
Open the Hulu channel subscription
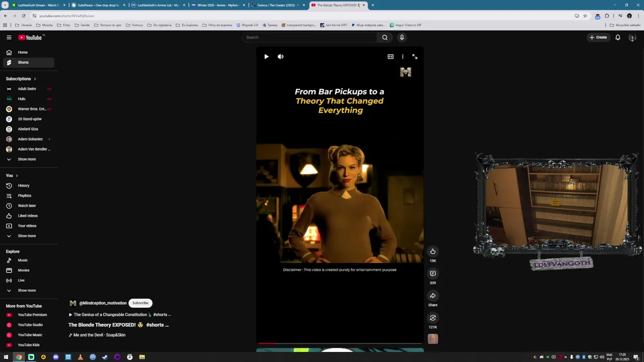28,99
